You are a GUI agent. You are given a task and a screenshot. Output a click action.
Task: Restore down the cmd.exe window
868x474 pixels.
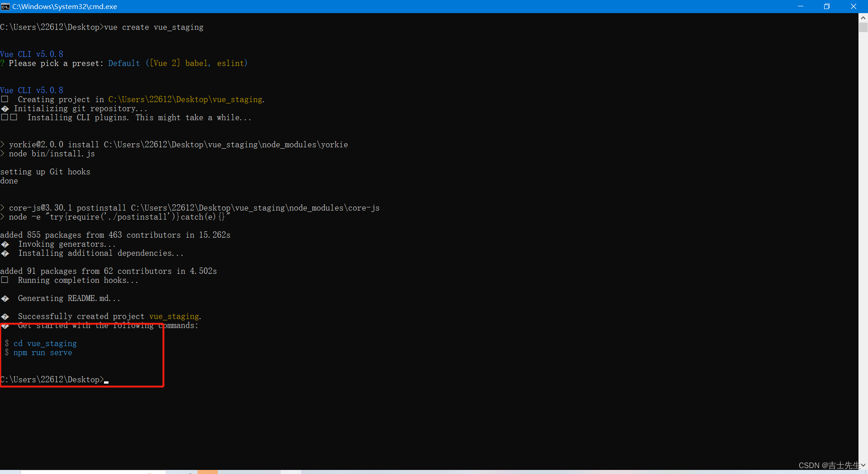point(827,6)
